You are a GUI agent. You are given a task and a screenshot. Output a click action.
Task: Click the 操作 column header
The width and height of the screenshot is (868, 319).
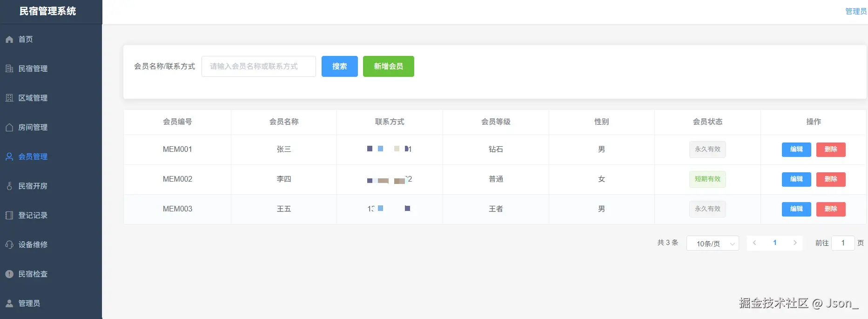click(814, 122)
